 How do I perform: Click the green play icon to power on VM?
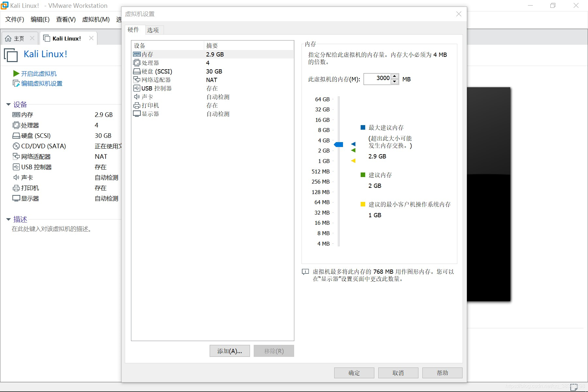tap(16, 73)
